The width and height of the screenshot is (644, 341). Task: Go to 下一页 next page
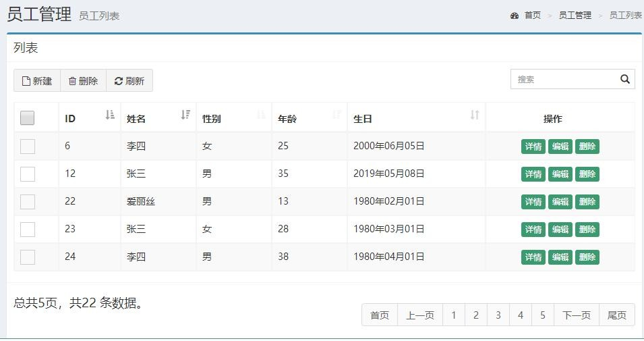click(x=577, y=315)
